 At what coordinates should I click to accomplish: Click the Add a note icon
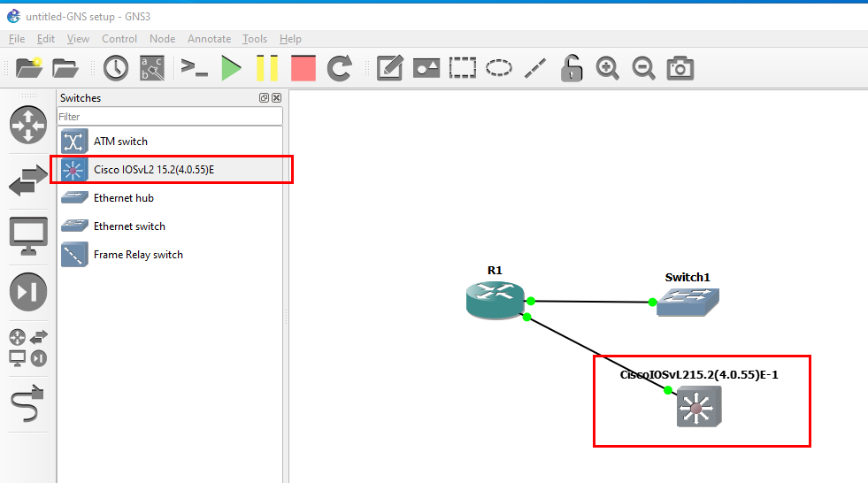tap(389, 68)
